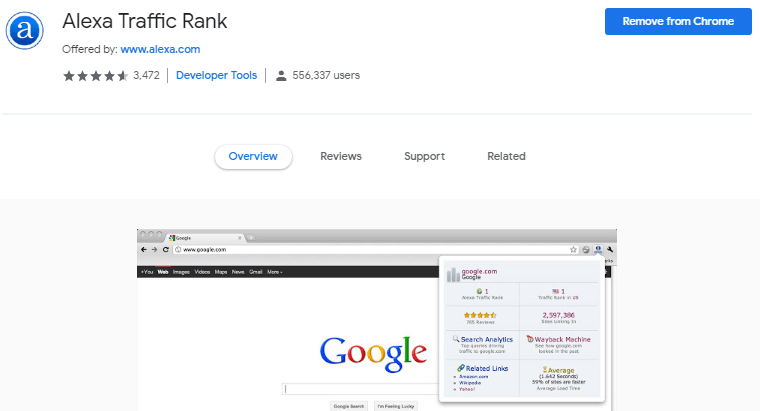Switch to the Reviews tab
This screenshot has height=411, width=760.
point(341,156)
